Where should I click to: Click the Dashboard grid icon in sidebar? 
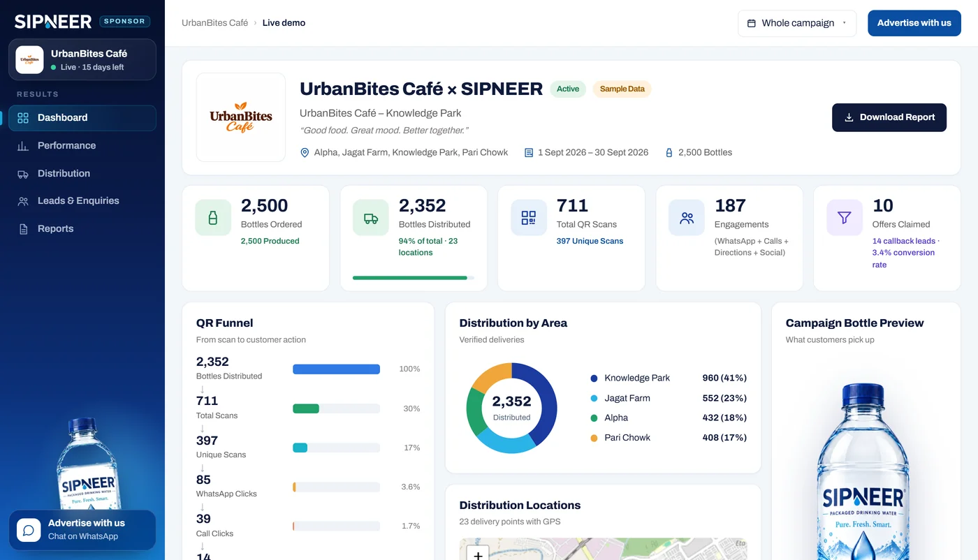click(x=23, y=118)
